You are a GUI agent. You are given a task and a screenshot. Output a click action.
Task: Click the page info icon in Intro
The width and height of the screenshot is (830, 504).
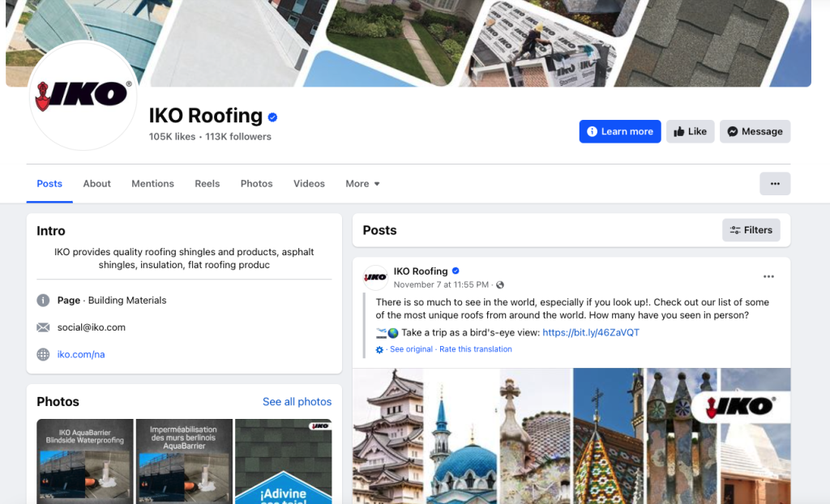43,300
